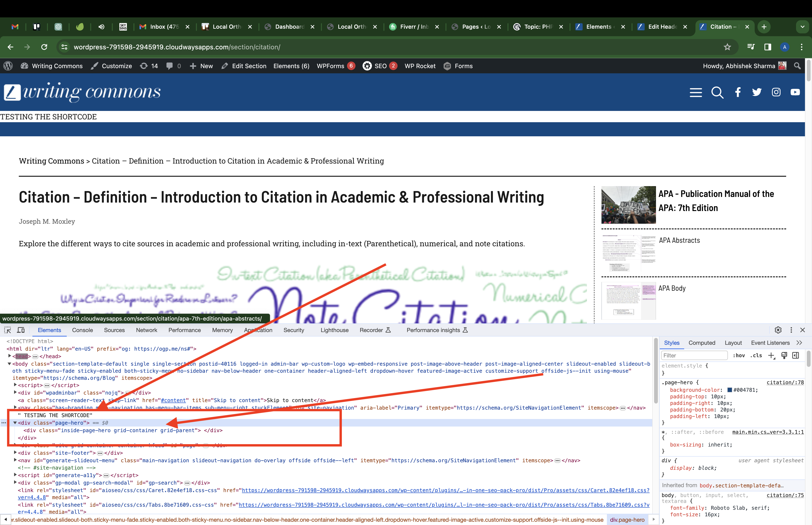This screenshot has height=525, width=812.
Task: Collapse the page-hero div node
Action: coord(15,423)
